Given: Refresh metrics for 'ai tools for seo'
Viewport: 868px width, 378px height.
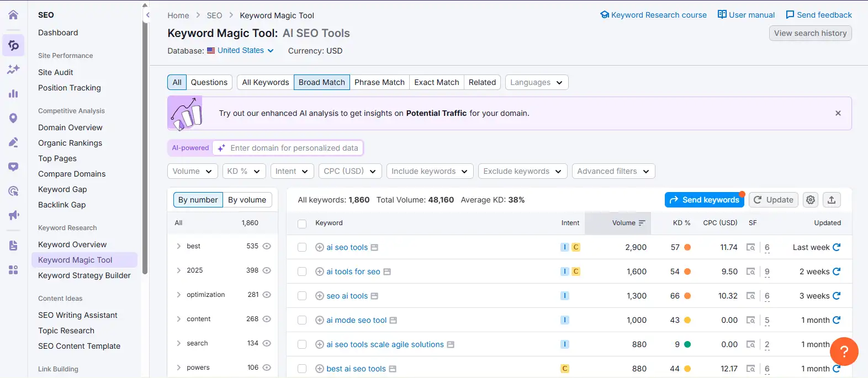Looking at the screenshot, I should tap(837, 271).
